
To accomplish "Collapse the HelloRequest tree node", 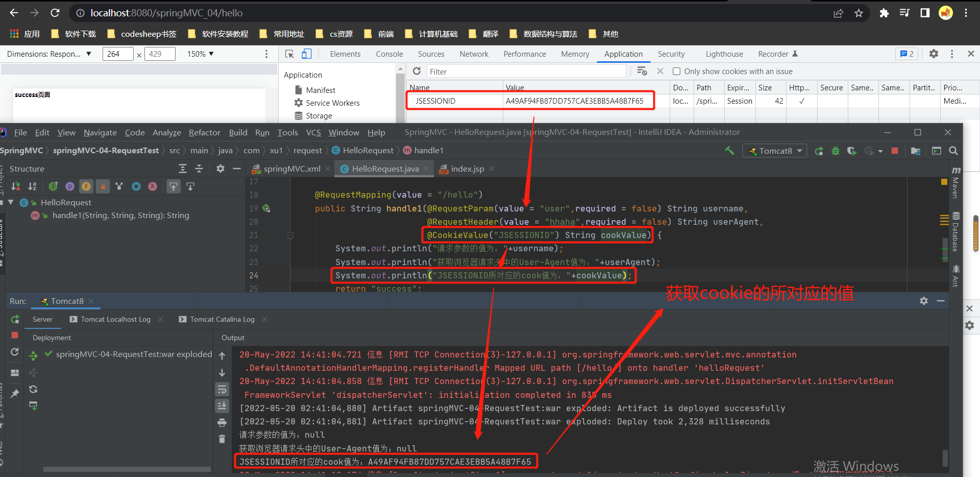I will click(x=11, y=202).
